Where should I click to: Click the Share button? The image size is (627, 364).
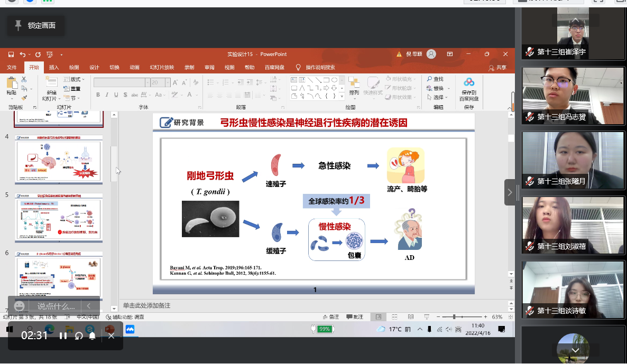[x=497, y=68]
